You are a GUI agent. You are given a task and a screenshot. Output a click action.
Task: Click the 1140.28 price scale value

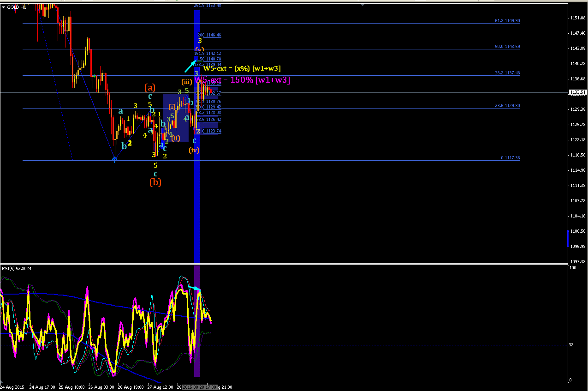(578, 63)
